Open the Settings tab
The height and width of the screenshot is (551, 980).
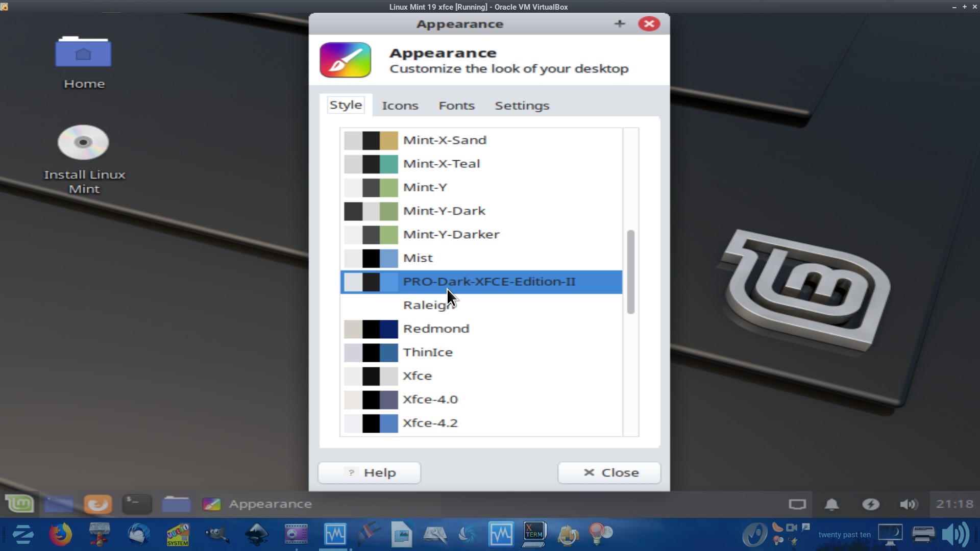pyautogui.click(x=522, y=106)
